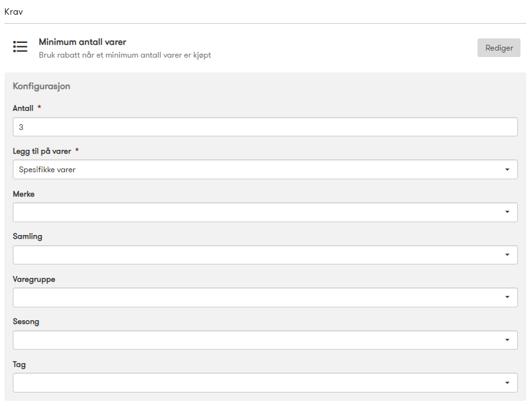532x406 pixels.
Task: Click the Legg til på varer label
Action: [x=42, y=151]
